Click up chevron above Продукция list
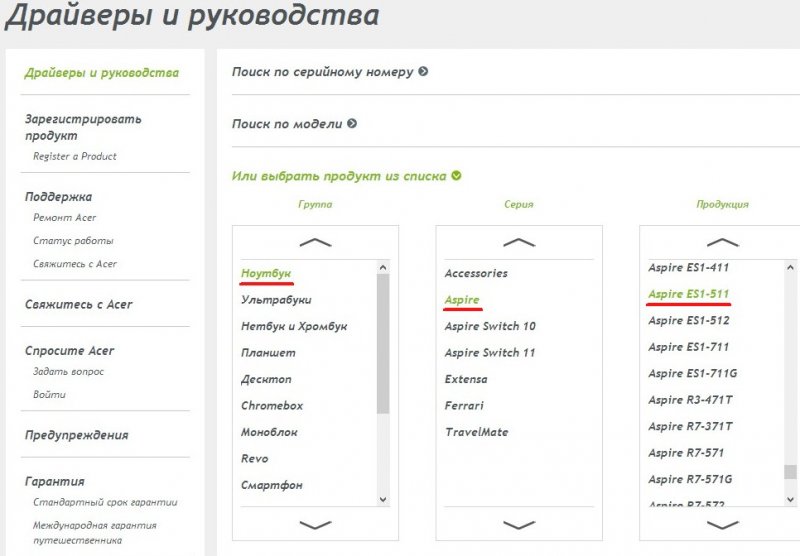Screen dimensions: 800x556 (722, 242)
